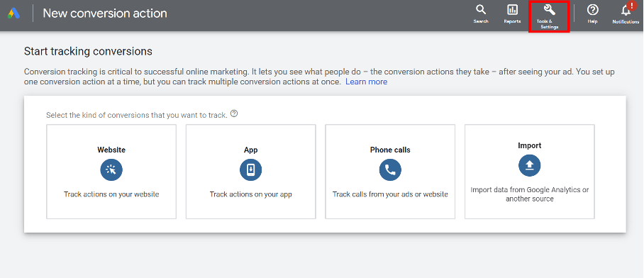Follow the Learn more link
This screenshot has width=644, height=278.
click(x=367, y=82)
